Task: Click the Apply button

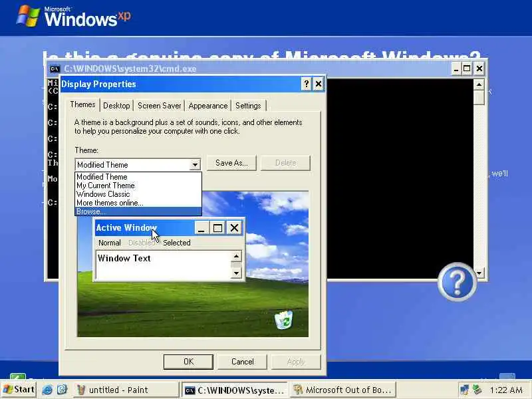Action: pyautogui.click(x=296, y=362)
